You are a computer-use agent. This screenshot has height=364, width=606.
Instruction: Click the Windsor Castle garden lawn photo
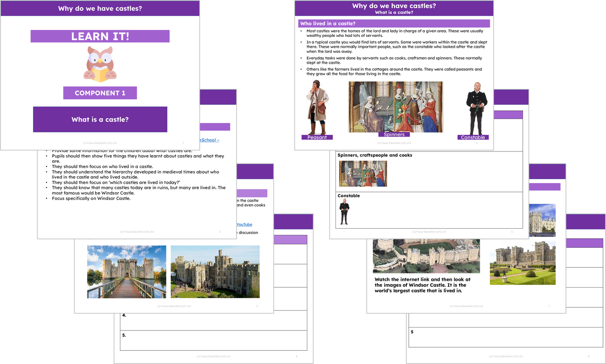(x=523, y=263)
